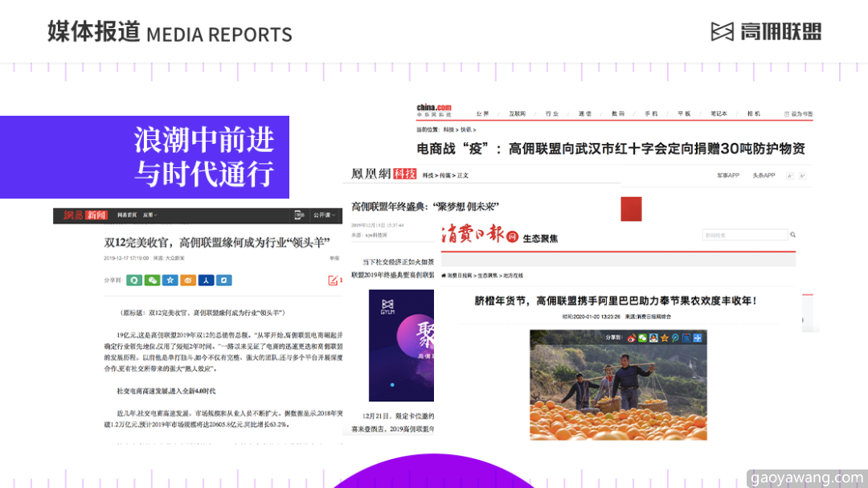Image resolution: width=868 pixels, height=488 pixels.
Task: Click the Weibo share icon in NetEase article
Action: 188,280
